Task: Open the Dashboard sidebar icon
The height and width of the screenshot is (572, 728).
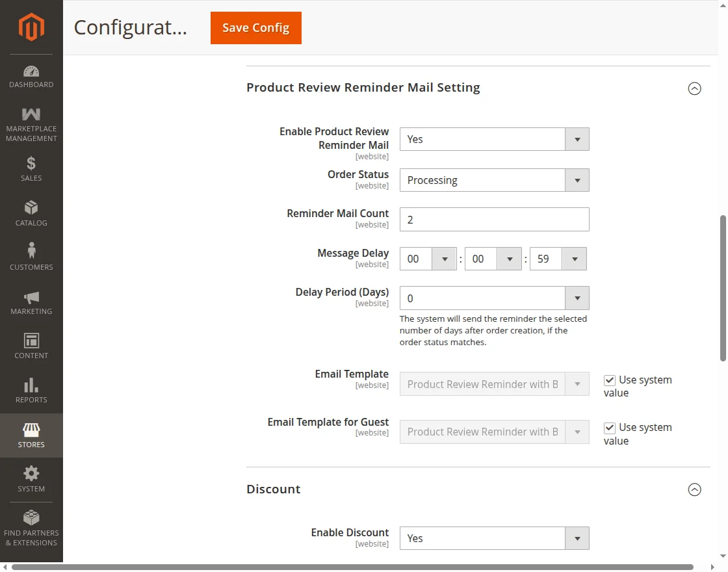Action: point(31,71)
